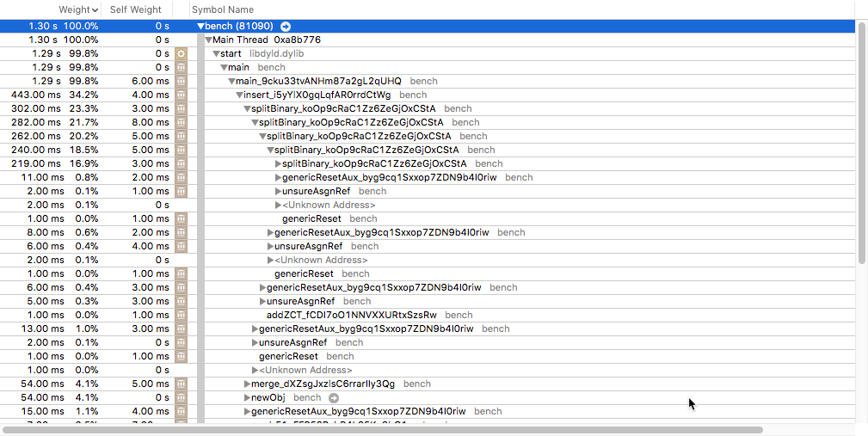Collapse the bench (81090) root node
The height and width of the screenshot is (436, 868).
click(x=200, y=26)
